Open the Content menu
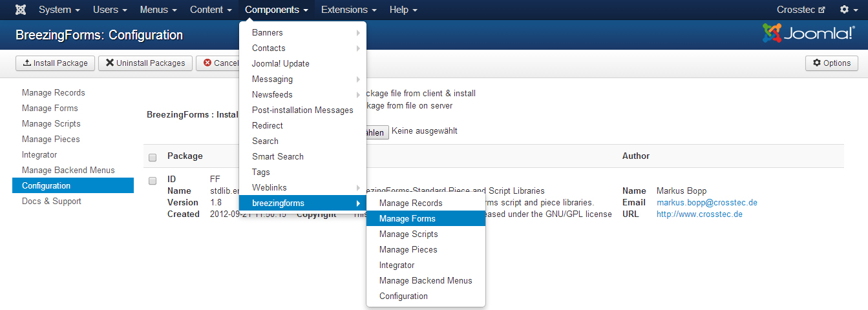868x310 pixels. point(211,10)
